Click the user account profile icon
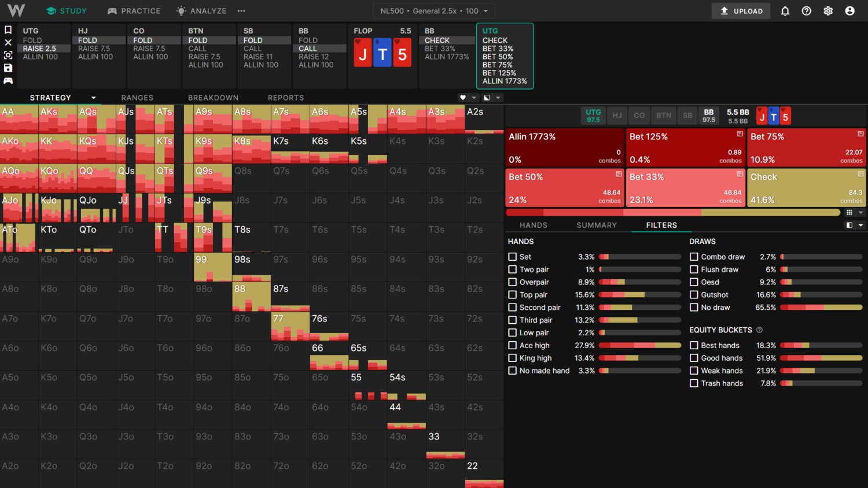Image resolution: width=868 pixels, height=488 pixels. pyautogui.click(x=849, y=11)
